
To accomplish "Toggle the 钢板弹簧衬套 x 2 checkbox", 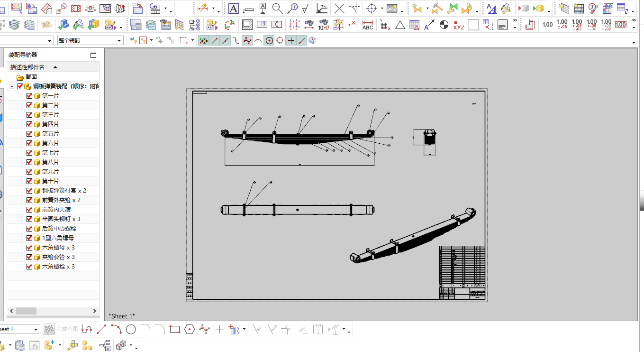I will click(29, 191).
